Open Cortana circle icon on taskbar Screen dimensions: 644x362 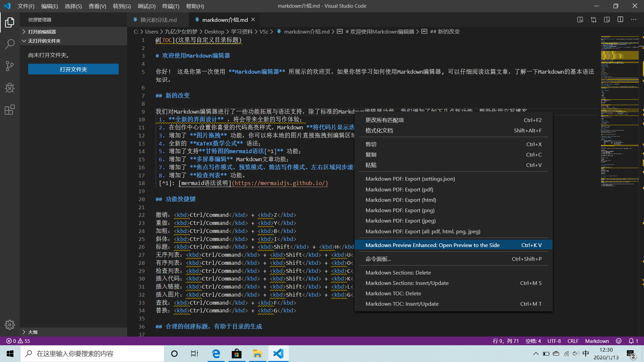tap(174, 354)
